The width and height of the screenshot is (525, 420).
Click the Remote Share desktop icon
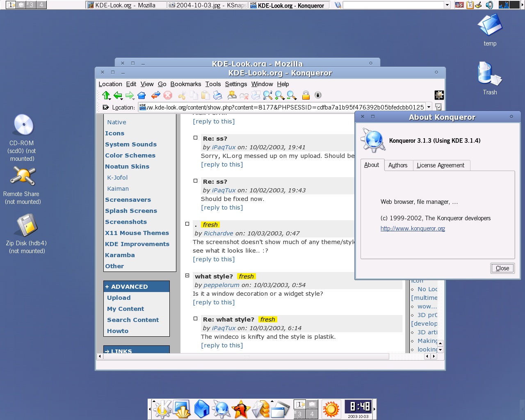pyautogui.click(x=23, y=176)
